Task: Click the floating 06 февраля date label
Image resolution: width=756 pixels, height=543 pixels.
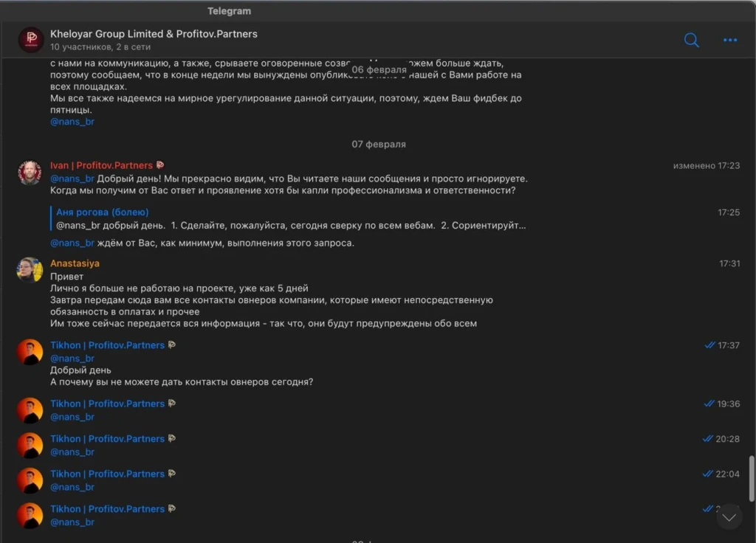Action: pyautogui.click(x=379, y=69)
